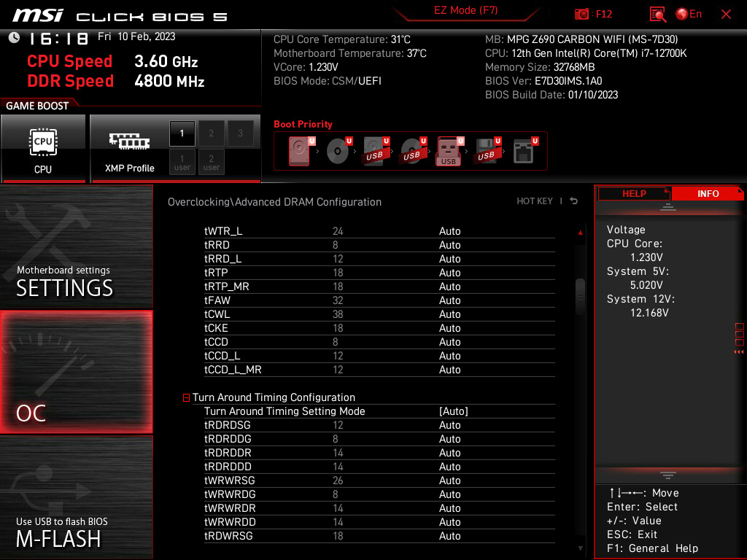Select the tFAW Auto value field

[449, 300]
